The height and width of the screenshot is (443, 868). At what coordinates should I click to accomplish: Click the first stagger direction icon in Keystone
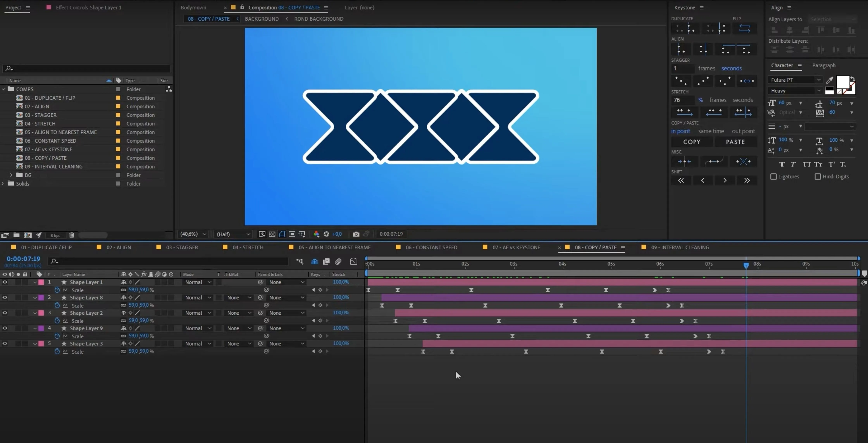click(681, 81)
